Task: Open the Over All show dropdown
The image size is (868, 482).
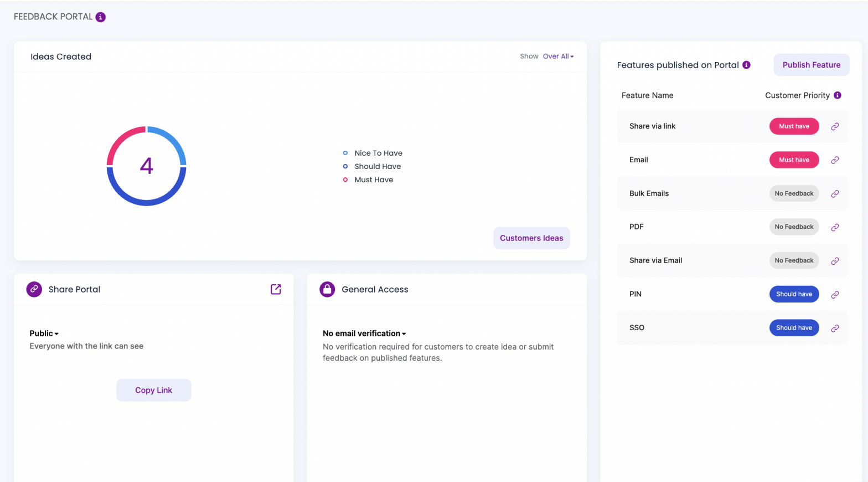Action: tap(558, 57)
